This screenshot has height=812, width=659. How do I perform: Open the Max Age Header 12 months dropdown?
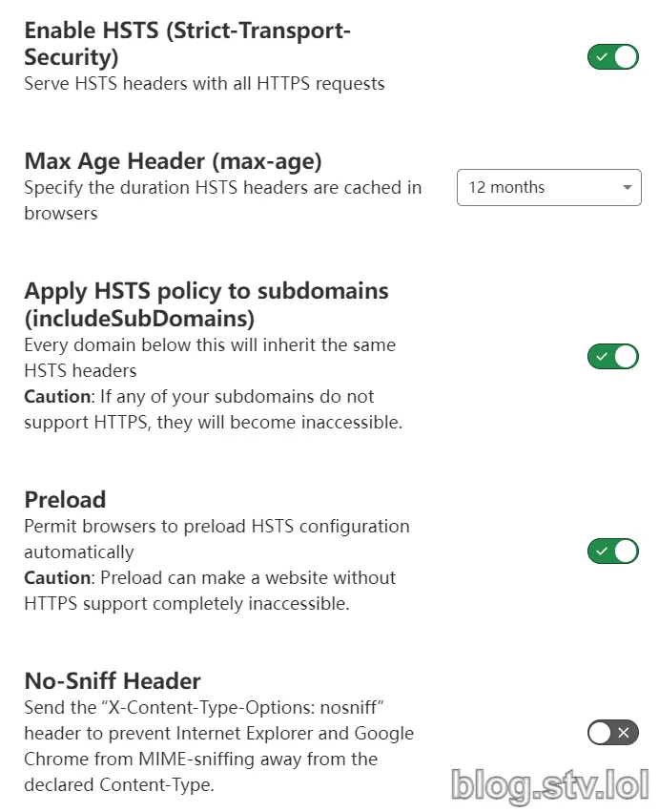click(x=548, y=188)
